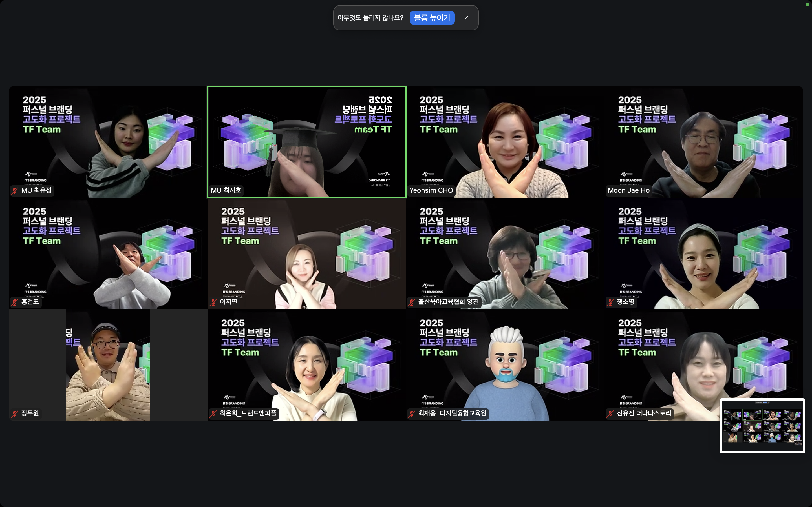Open the screenshot preview thumbnail
Image resolution: width=812 pixels, height=507 pixels.
762,426
